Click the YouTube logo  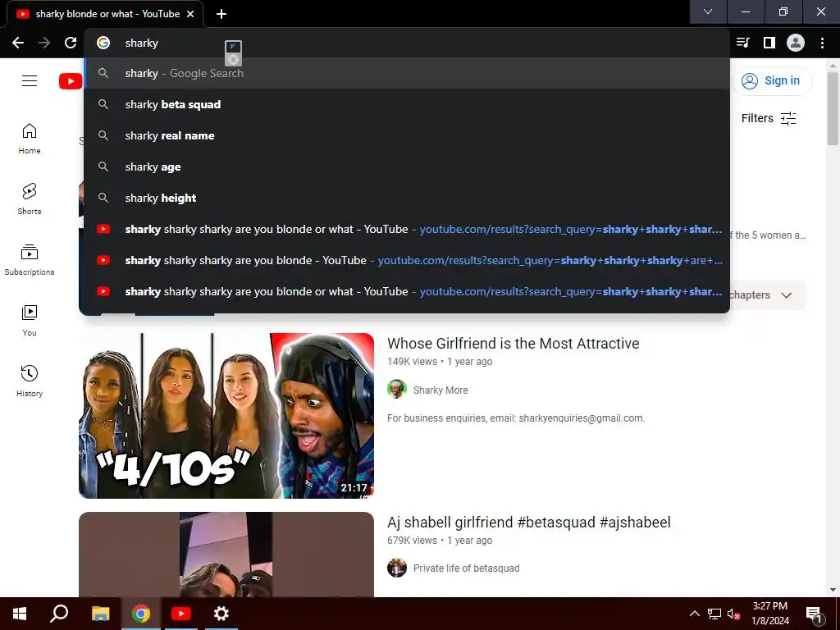tap(71, 81)
